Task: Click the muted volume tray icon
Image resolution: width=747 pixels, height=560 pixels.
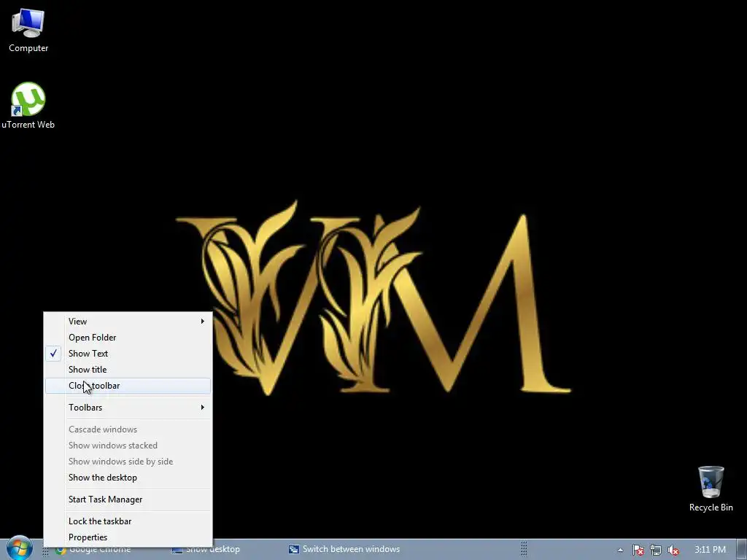Action: (x=673, y=550)
